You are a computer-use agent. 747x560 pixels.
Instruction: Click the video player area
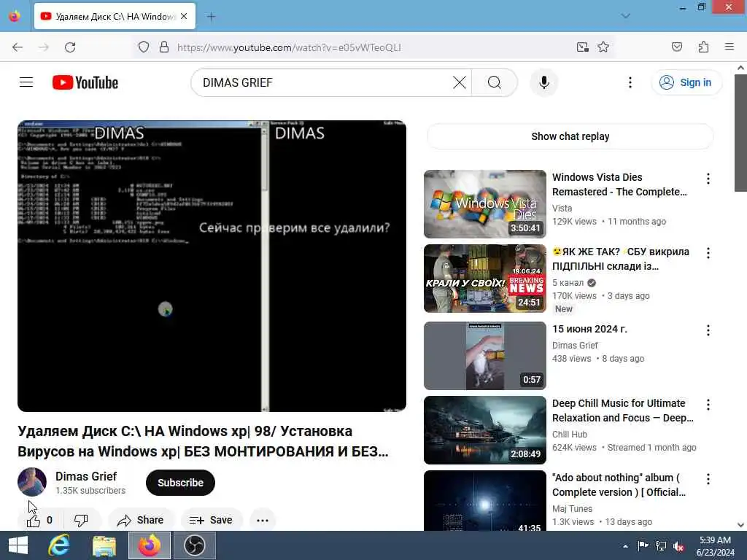click(212, 265)
